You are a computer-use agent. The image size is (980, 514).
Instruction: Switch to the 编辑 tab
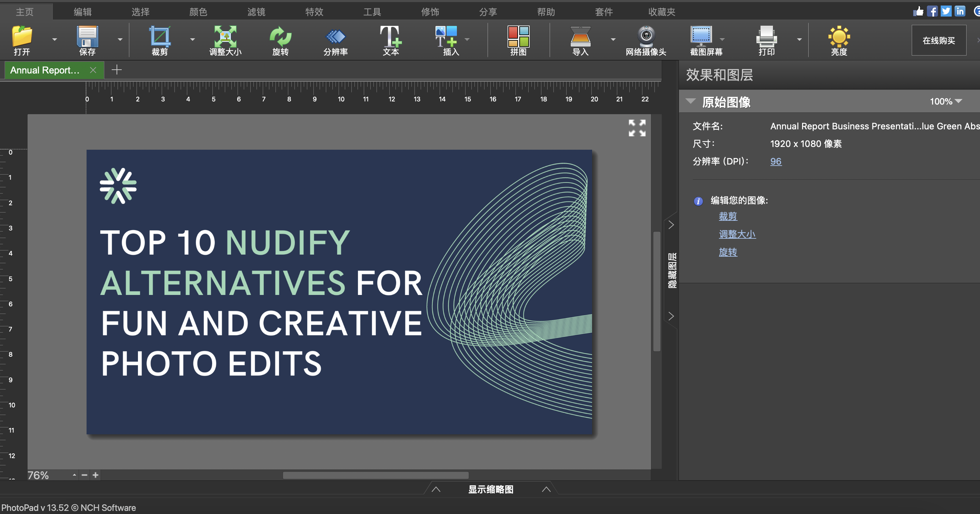82,12
